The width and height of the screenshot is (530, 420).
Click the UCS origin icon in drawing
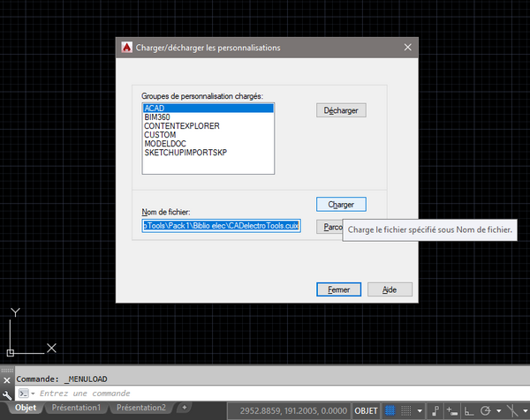point(11,353)
